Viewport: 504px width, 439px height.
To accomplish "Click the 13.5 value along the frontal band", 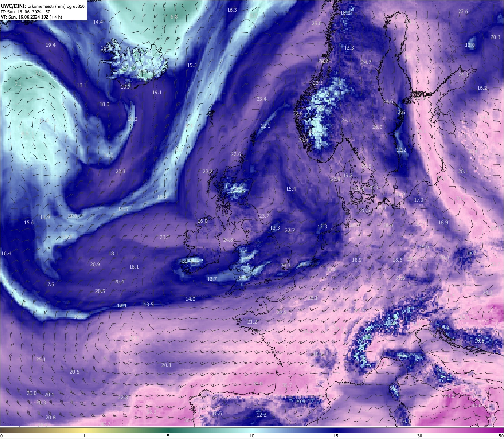I will 148,304.
